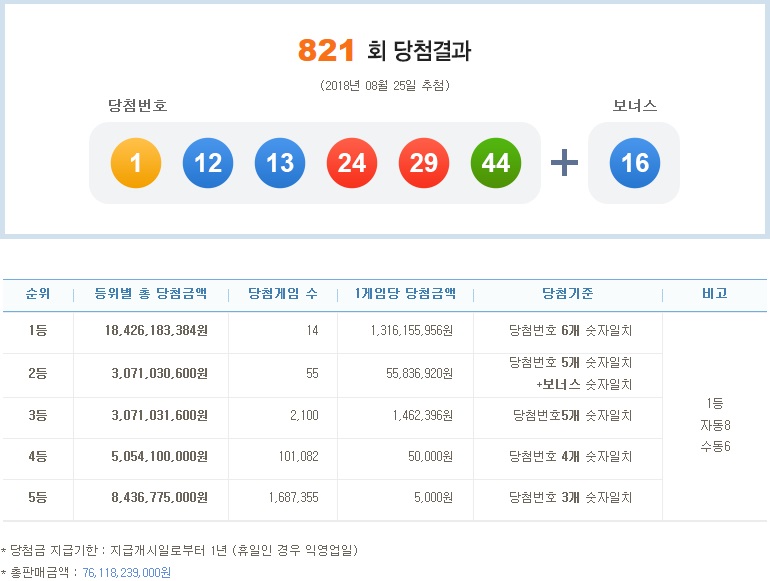This screenshot has height=581, width=770.
Task: Click the 당첨번호 label
Action: [138, 105]
